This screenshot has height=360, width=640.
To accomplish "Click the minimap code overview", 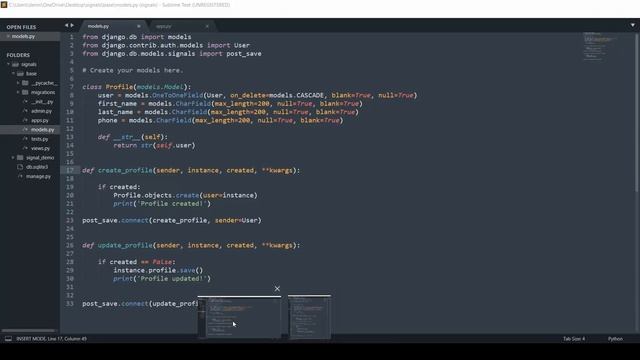I will pyautogui.click(x=599, y=46).
